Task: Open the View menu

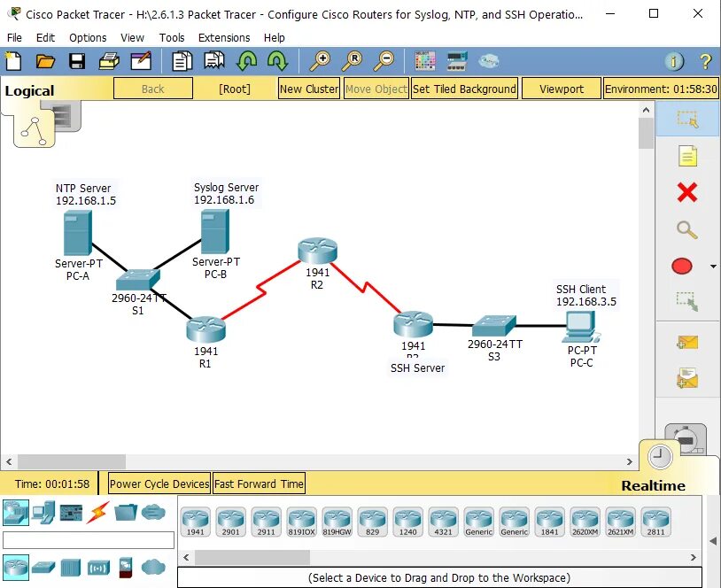Action: (x=133, y=38)
